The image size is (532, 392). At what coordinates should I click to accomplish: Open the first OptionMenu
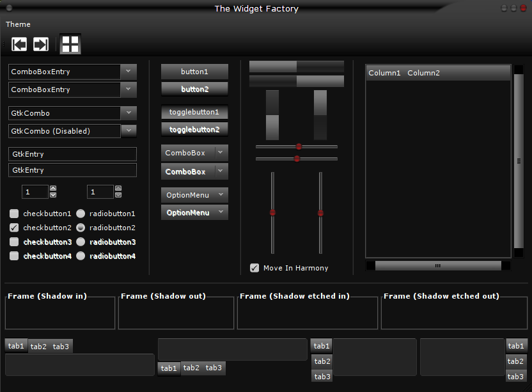(x=194, y=195)
